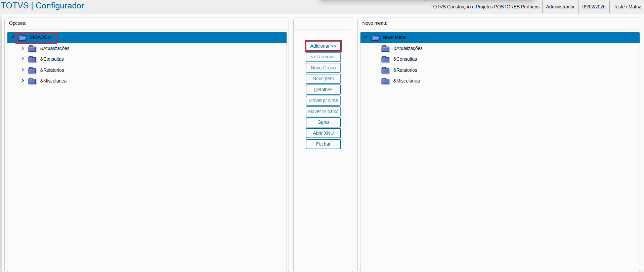Click the SIGACOM open folder icon
644x272 pixels.
coord(22,37)
